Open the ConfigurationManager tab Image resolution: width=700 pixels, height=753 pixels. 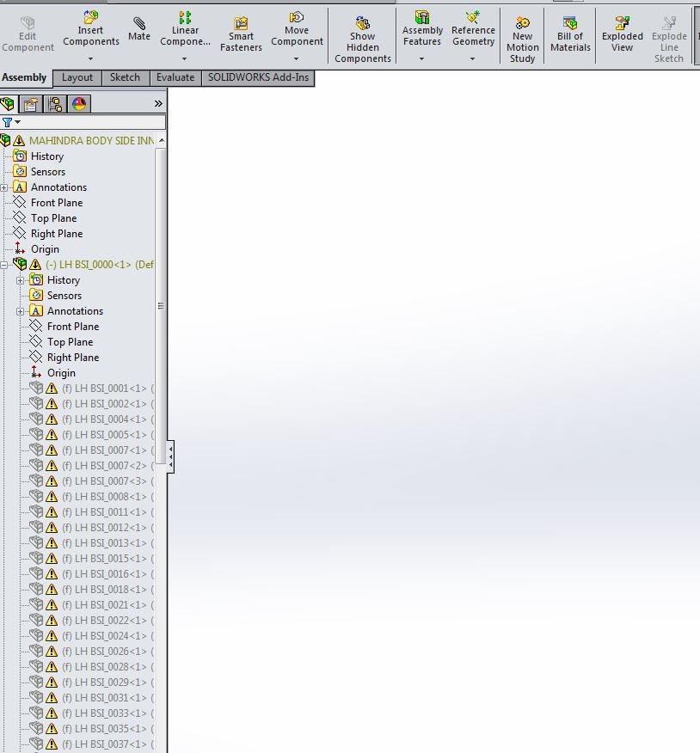tap(55, 104)
